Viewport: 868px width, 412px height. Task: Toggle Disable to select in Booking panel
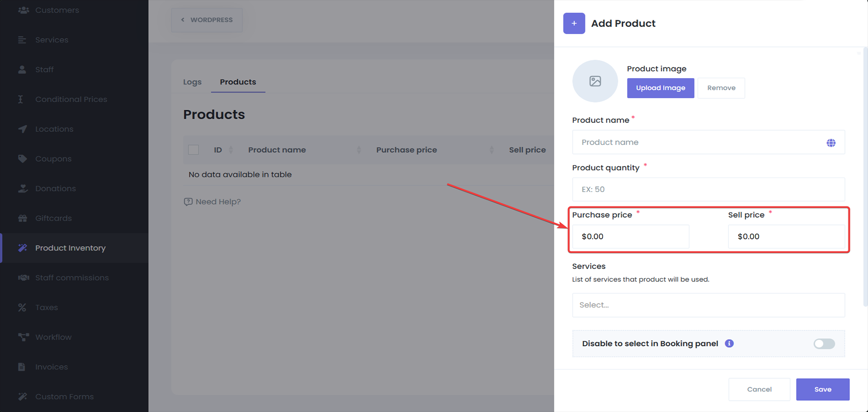[824, 344]
